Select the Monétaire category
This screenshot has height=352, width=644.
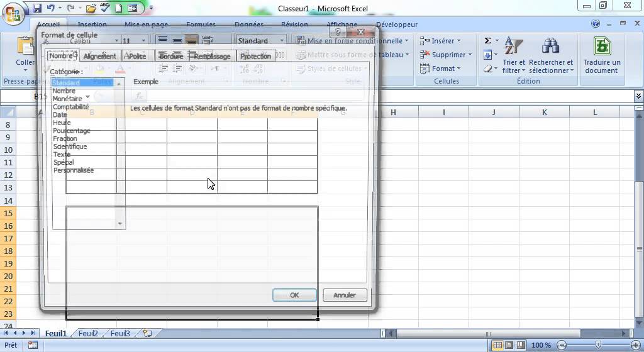[67, 99]
